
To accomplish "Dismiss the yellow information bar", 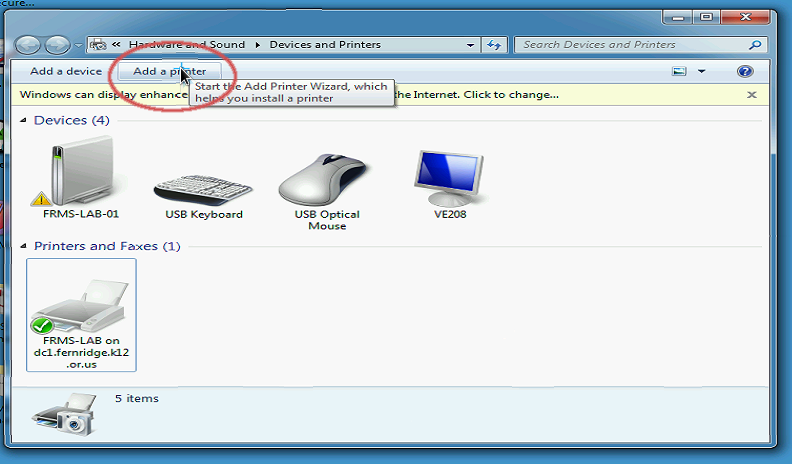I will click(x=751, y=95).
